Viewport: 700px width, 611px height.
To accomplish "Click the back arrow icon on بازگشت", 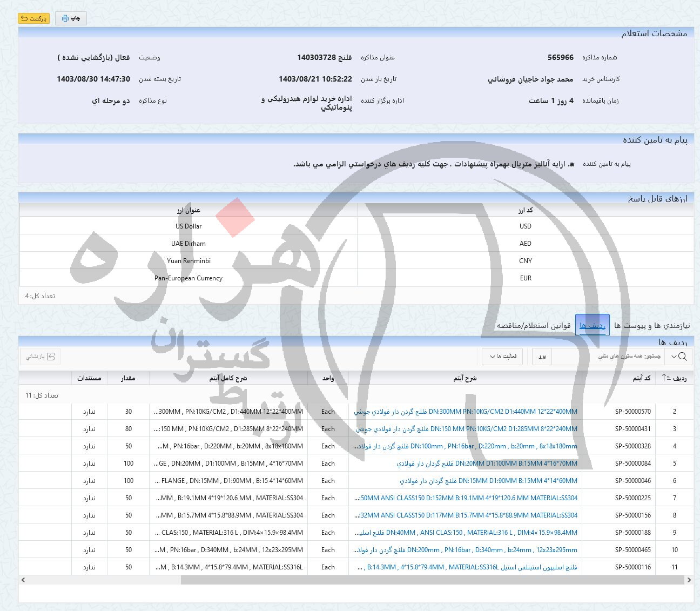I will [x=24, y=18].
